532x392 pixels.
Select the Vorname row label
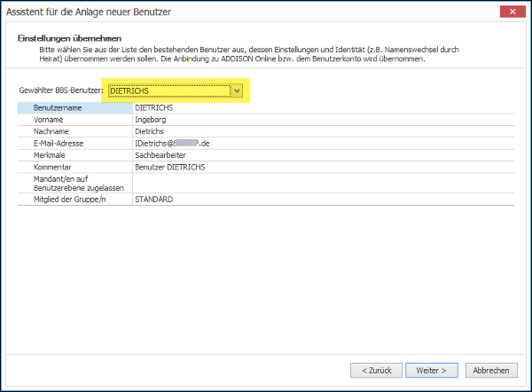coord(75,120)
